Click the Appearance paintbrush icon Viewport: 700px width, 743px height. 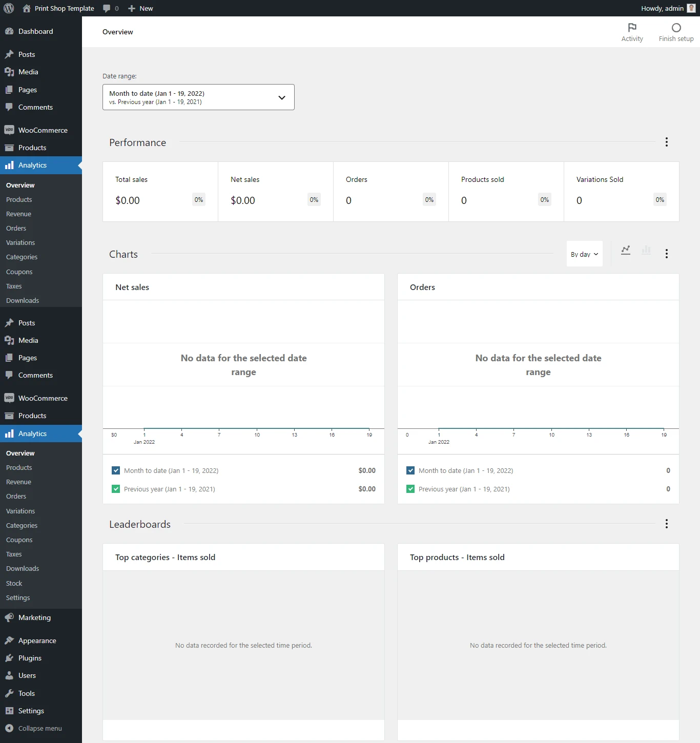click(x=9, y=641)
